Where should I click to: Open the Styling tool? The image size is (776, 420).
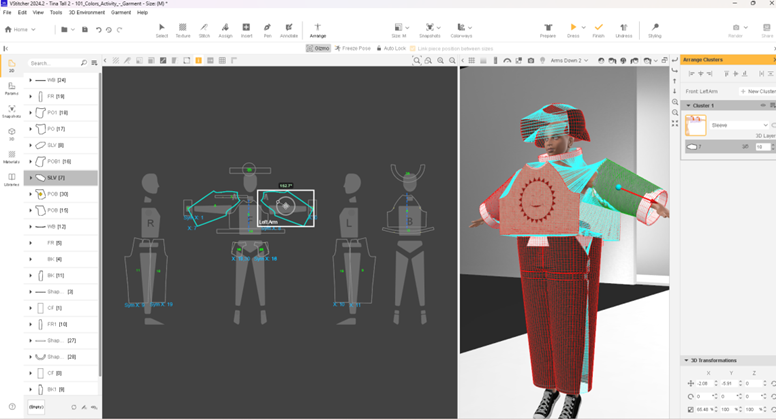tap(654, 29)
